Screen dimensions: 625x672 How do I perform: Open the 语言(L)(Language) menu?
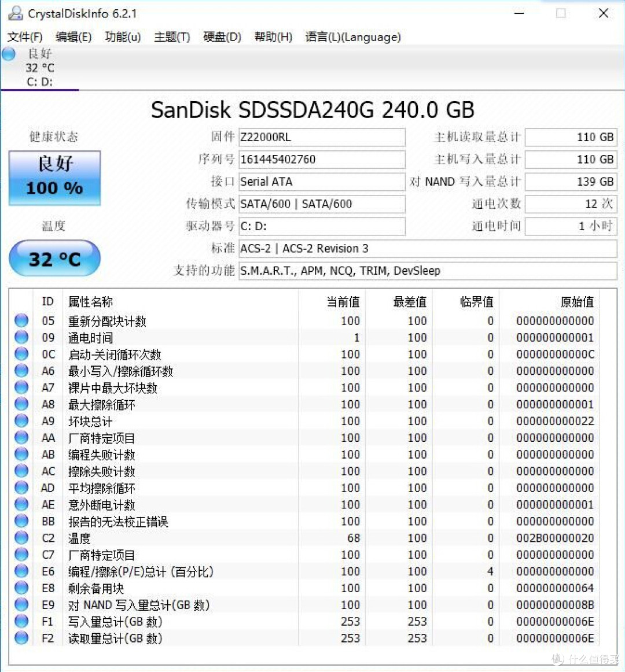(x=353, y=37)
